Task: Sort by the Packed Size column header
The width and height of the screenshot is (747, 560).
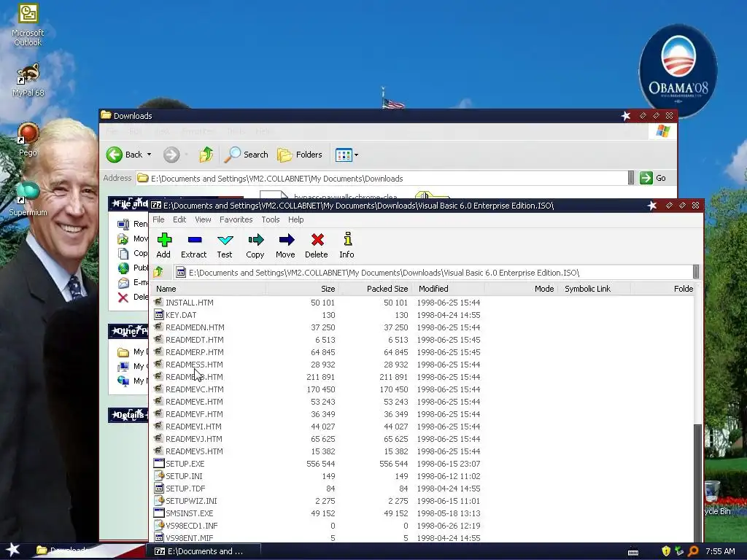Action: tap(376, 289)
